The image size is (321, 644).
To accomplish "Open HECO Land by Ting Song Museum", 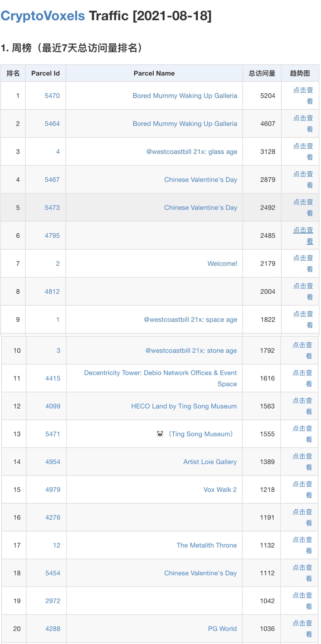I will [184, 406].
